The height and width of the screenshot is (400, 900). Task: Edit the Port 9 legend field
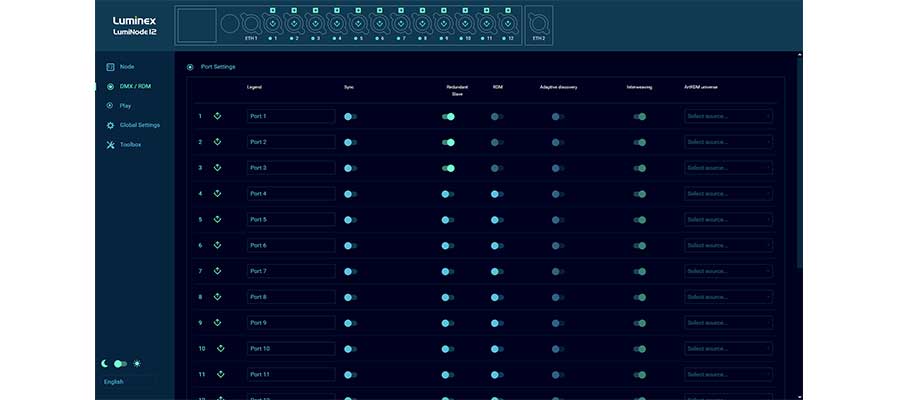click(x=291, y=323)
